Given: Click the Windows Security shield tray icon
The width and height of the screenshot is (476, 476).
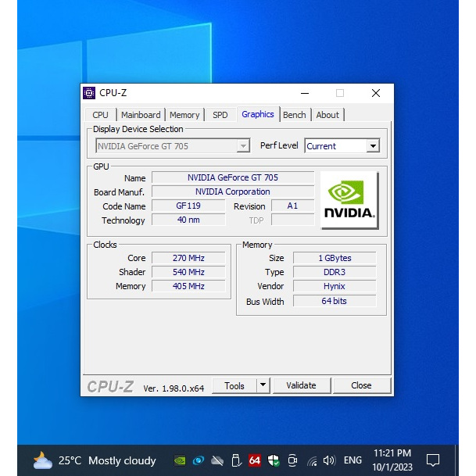Looking at the screenshot, I should tap(274, 460).
